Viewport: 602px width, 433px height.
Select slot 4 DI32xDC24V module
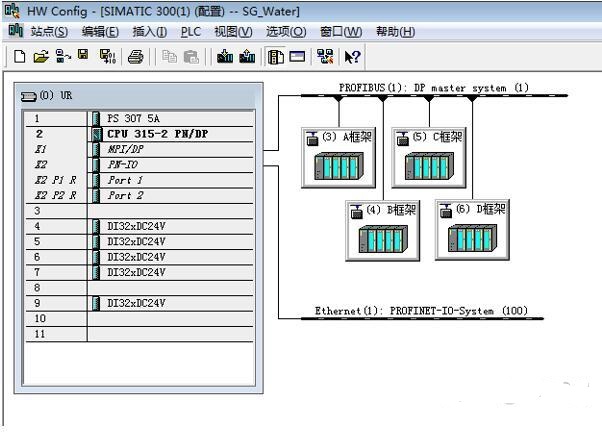139,226
